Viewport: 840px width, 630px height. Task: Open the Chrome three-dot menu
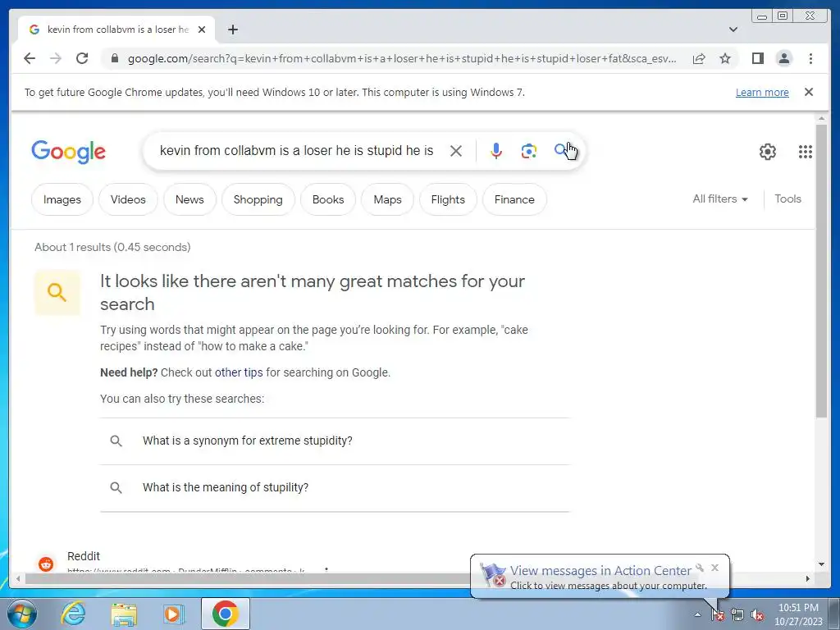[810, 58]
